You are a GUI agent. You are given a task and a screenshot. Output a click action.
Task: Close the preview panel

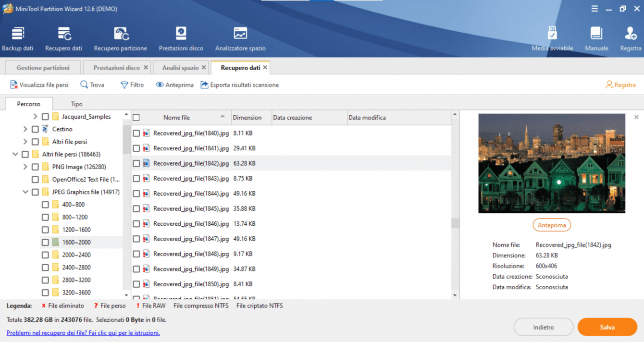point(636,117)
